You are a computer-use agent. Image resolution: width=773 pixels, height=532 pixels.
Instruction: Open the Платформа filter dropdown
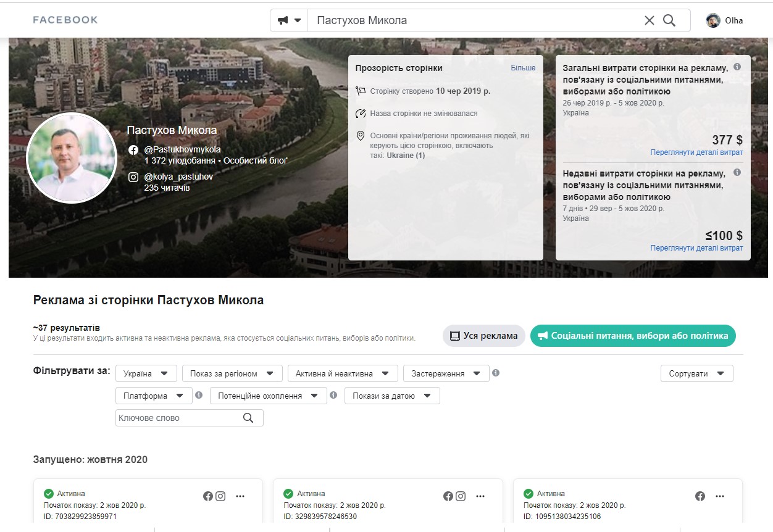click(154, 396)
